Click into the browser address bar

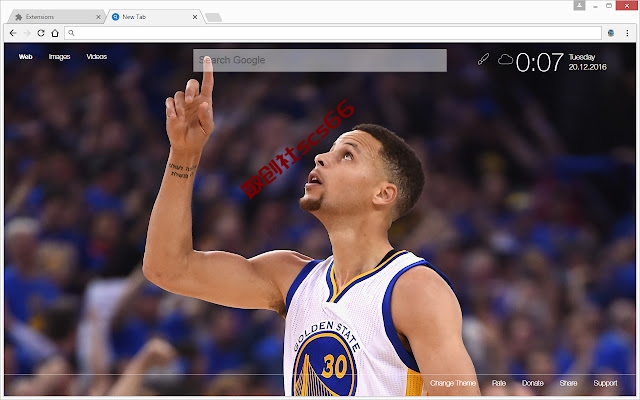click(333, 33)
